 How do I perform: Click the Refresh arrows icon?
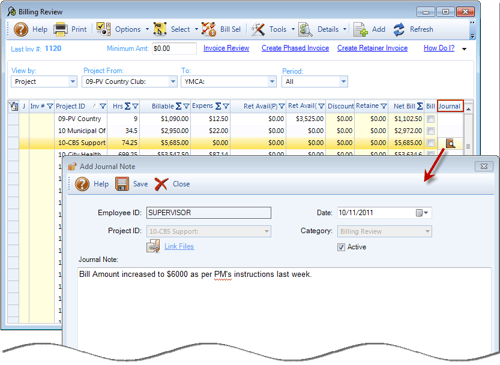(399, 29)
